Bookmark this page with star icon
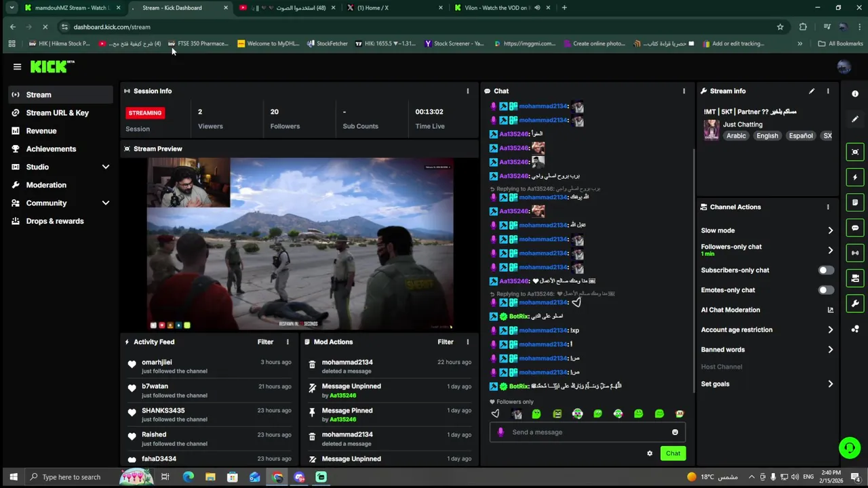868x488 pixels. pos(780,27)
